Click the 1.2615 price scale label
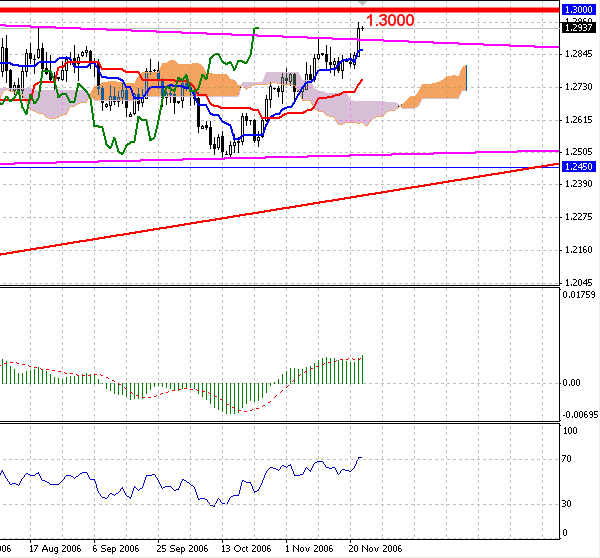This screenshot has height=558, width=600. 579,120
